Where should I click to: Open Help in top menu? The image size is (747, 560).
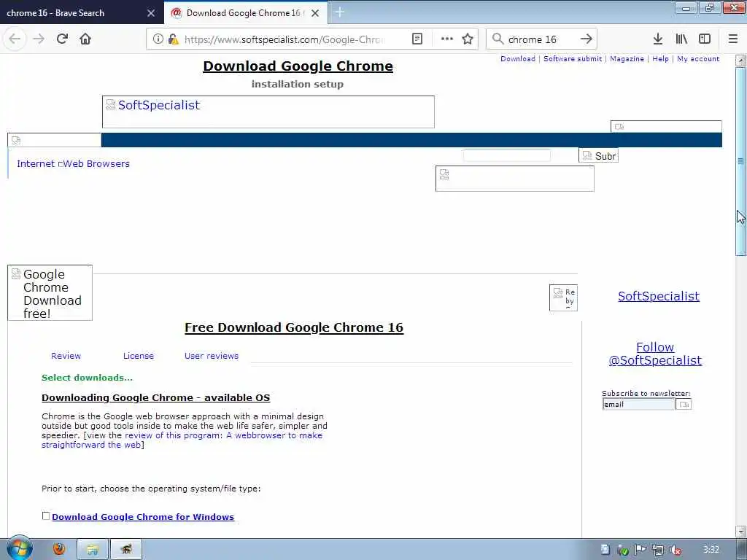(x=660, y=58)
